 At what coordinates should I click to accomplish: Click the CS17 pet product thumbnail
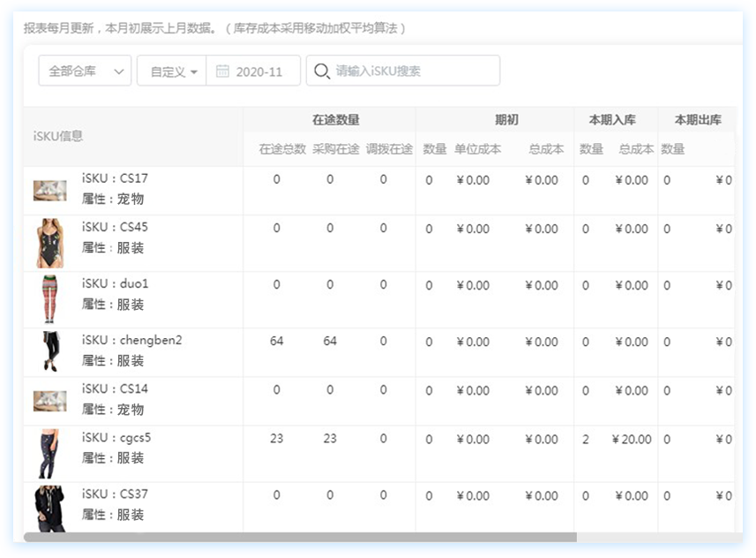coord(50,190)
